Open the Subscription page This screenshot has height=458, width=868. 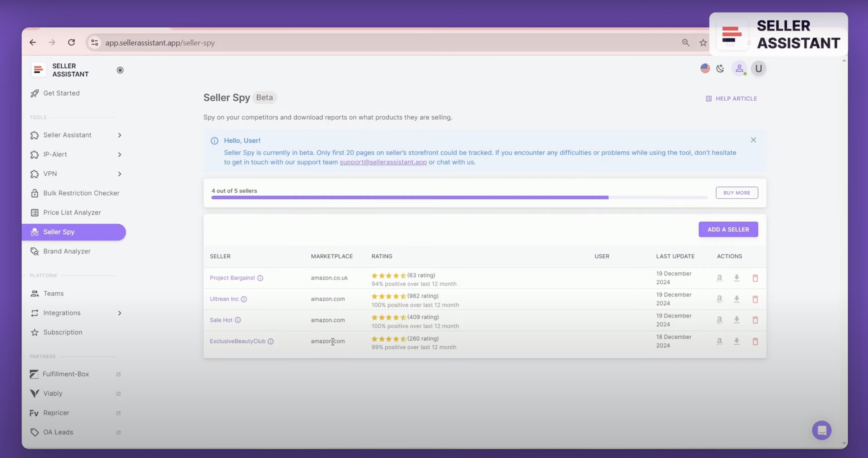(62, 332)
